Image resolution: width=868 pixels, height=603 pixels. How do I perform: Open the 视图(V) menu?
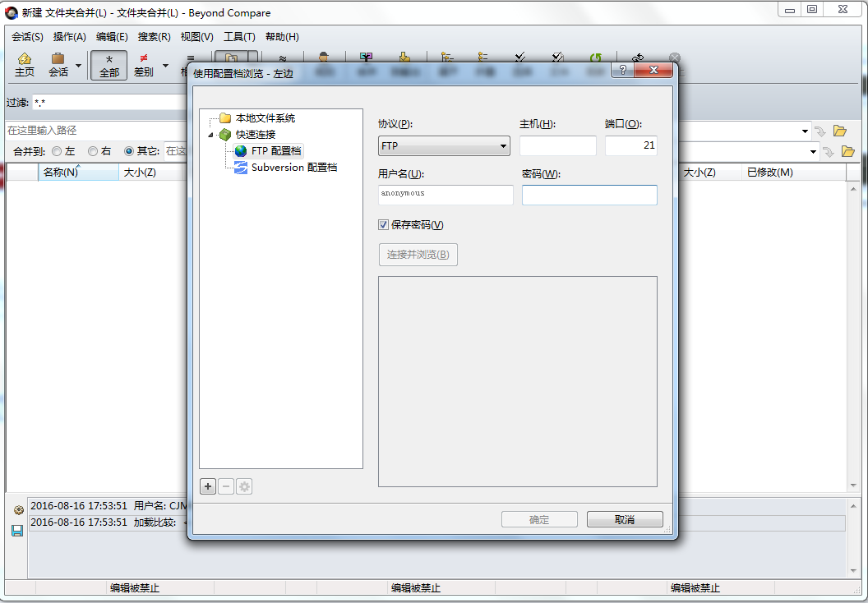point(196,36)
